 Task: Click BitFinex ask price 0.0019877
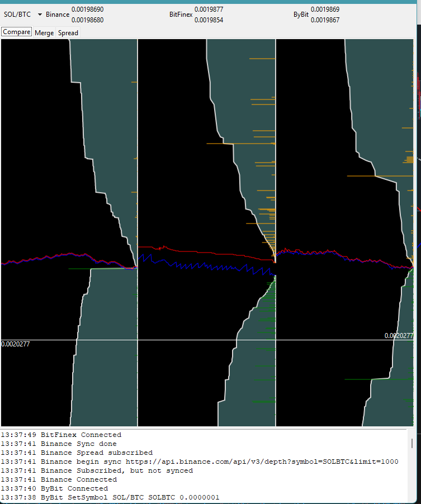click(x=209, y=9)
